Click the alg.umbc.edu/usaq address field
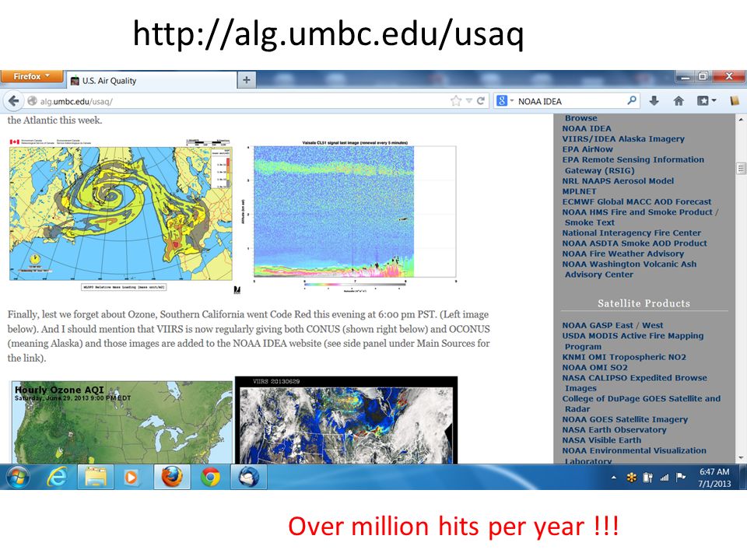 238,101
